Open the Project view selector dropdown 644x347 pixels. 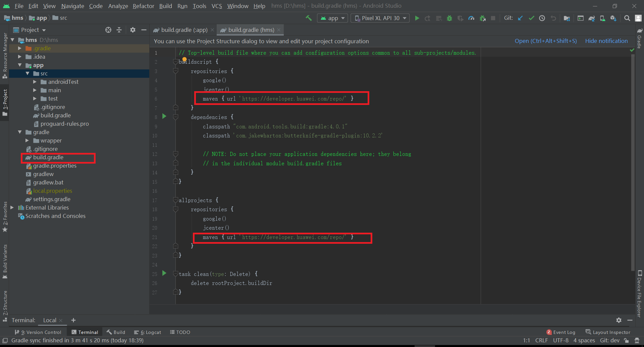tap(30, 30)
